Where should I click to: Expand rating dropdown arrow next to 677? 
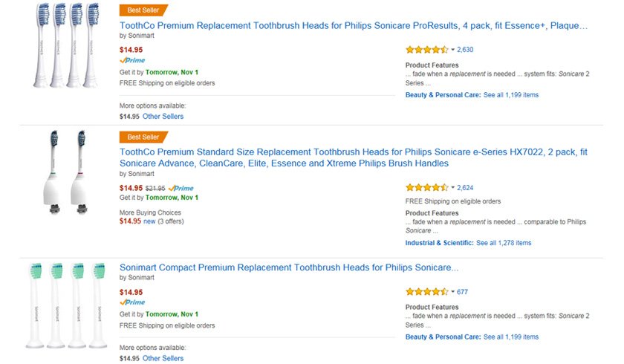point(452,292)
